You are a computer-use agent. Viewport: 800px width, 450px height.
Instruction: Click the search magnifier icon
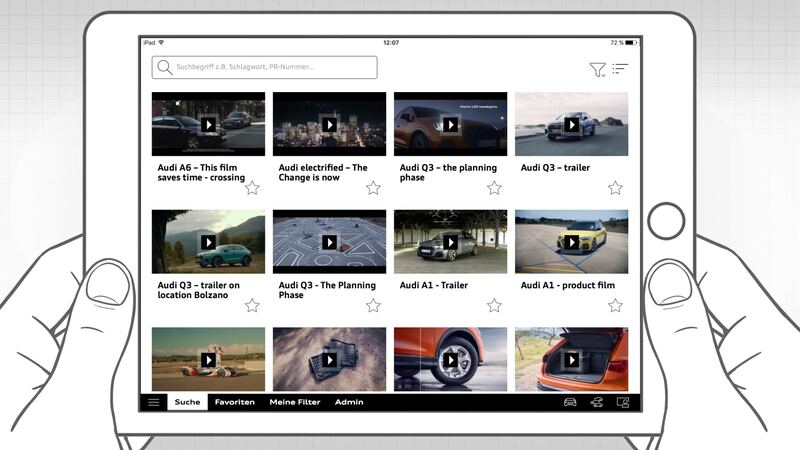[164, 67]
